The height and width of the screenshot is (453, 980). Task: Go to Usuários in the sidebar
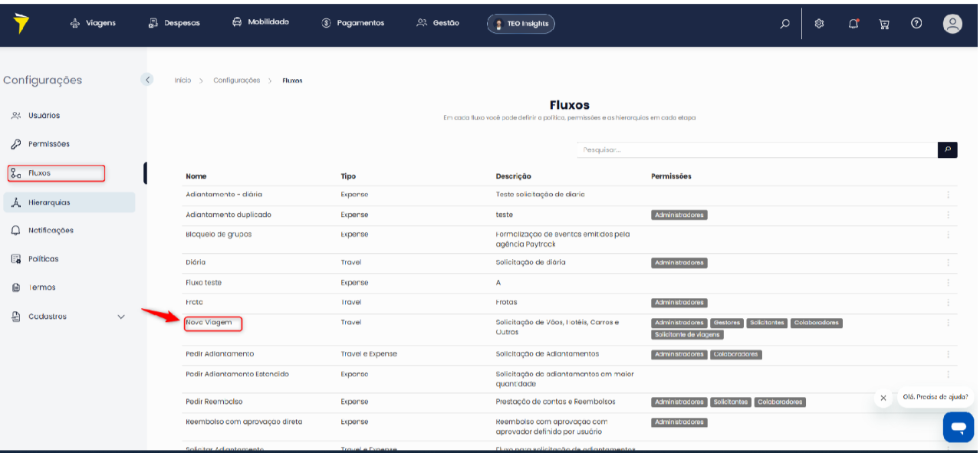tap(36, 116)
